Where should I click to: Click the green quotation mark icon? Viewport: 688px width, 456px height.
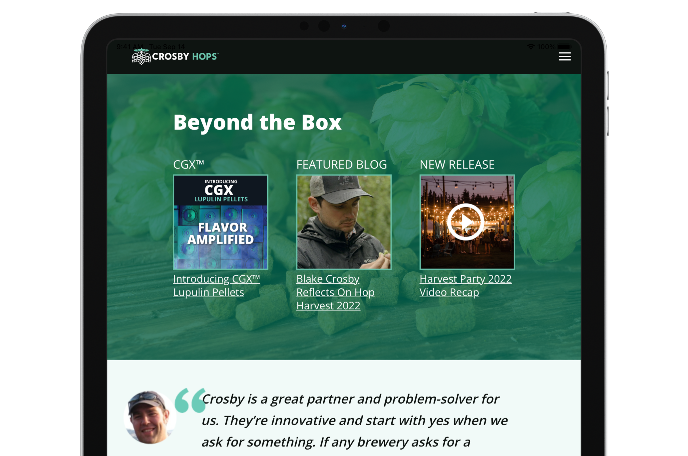(x=190, y=400)
